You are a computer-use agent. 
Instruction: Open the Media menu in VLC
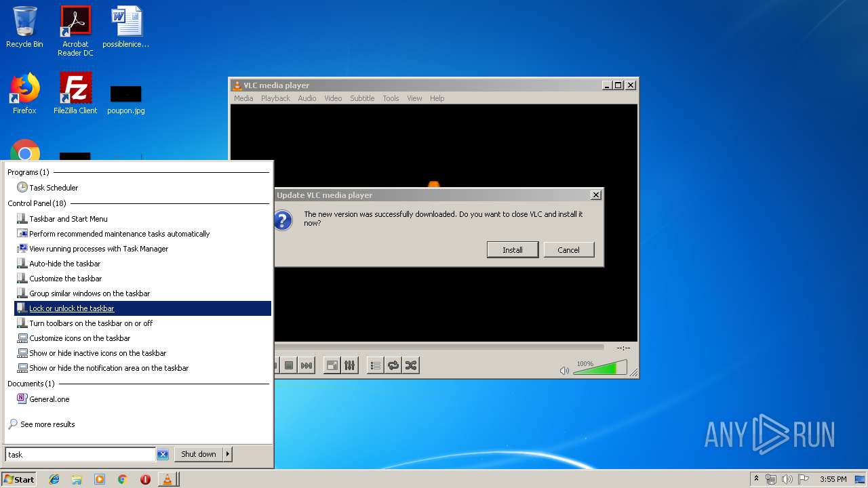243,98
